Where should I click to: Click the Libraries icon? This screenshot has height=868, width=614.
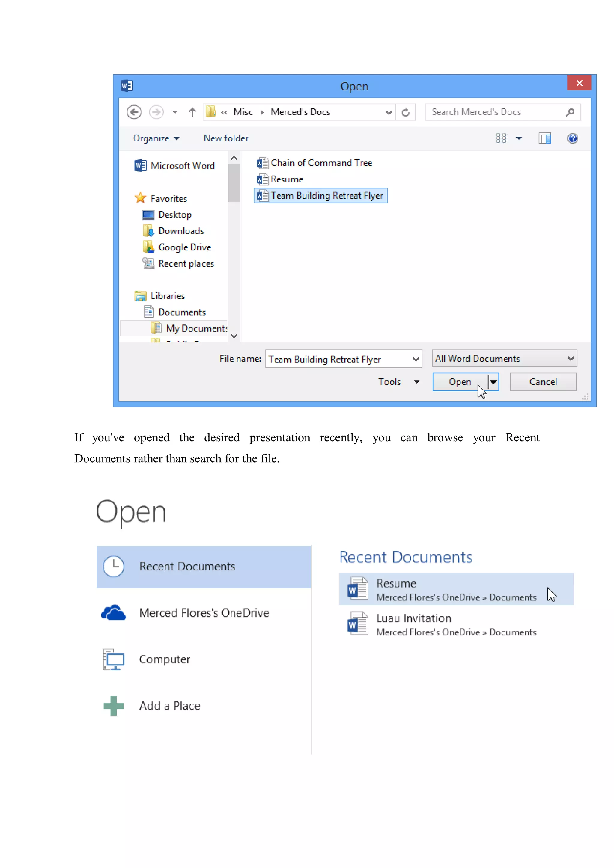(x=140, y=296)
